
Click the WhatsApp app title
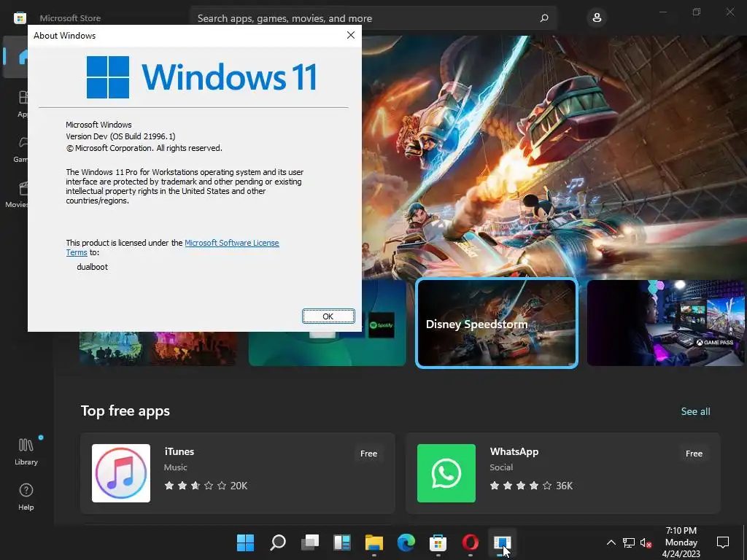pyautogui.click(x=514, y=451)
